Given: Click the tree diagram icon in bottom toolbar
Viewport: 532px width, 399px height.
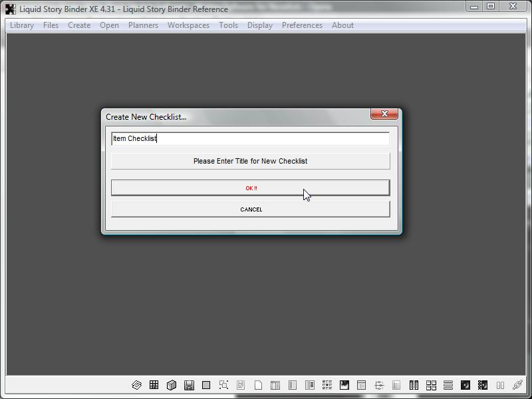Looking at the screenshot, I should pyautogui.click(x=379, y=385).
